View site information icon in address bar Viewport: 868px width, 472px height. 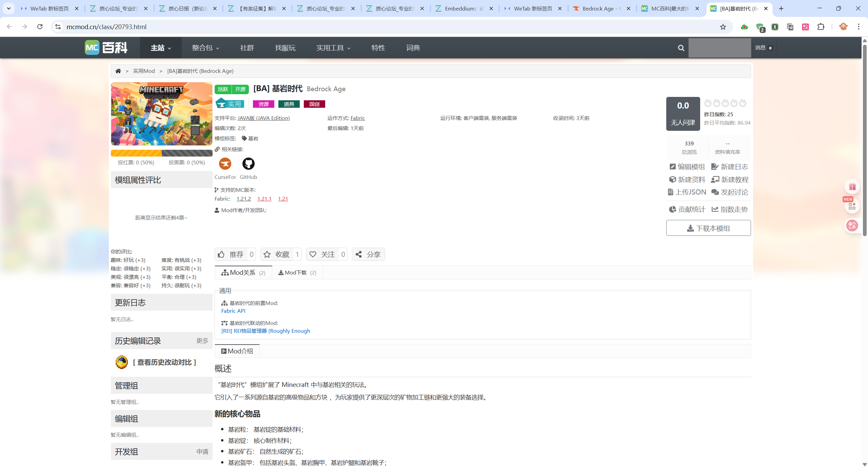click(58, 27)
